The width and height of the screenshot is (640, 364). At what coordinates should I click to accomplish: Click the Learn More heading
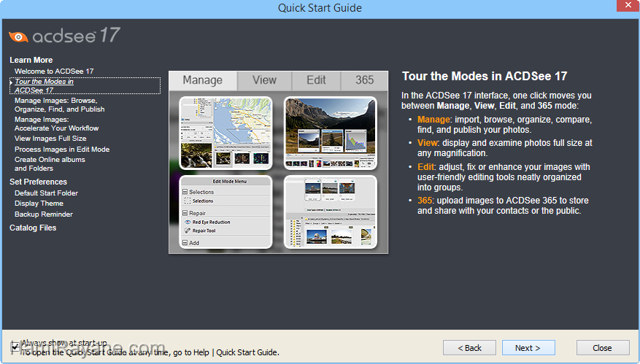point(31,60)
